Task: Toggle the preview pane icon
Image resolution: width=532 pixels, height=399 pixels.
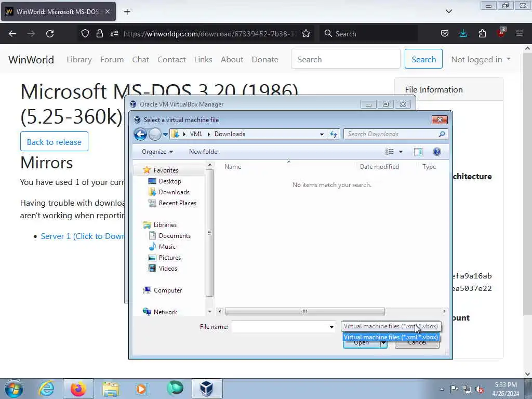Action: (x=418, y=152)
